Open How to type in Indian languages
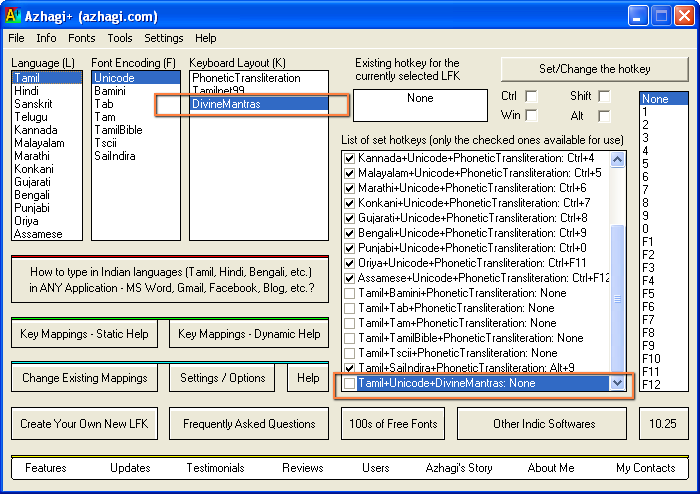The height and width of the screenshot is (494, 700). (170, 280)
